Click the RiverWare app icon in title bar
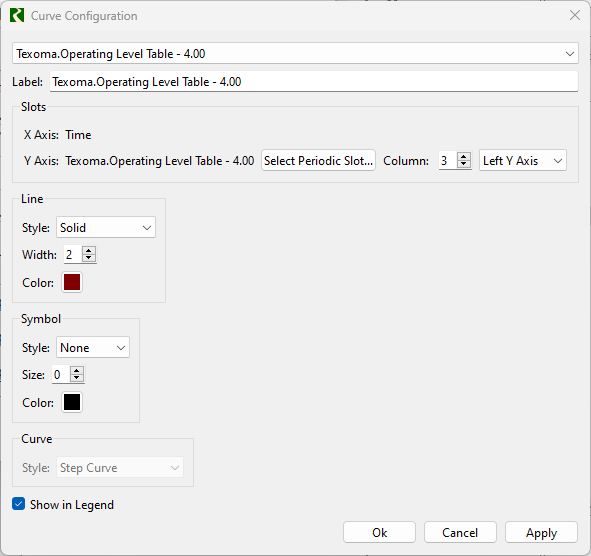This screenshot has width=591, height=556. tap(17, 16)
